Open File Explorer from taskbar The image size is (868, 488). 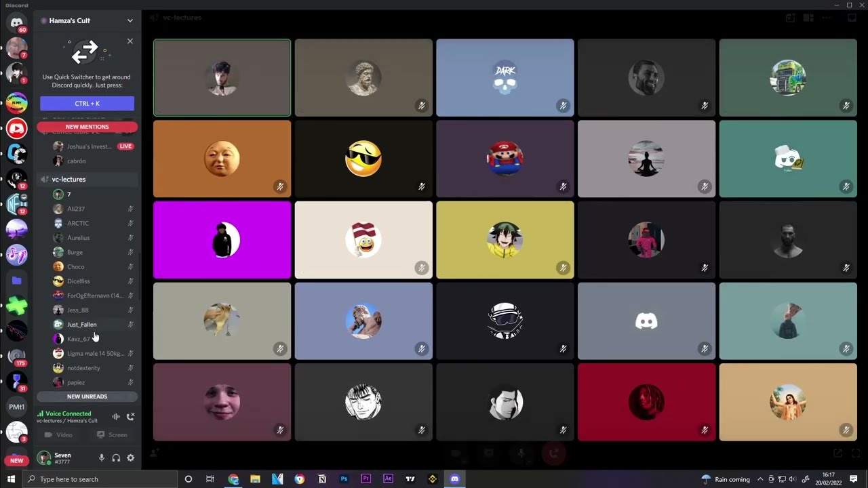tap(255, 479)
